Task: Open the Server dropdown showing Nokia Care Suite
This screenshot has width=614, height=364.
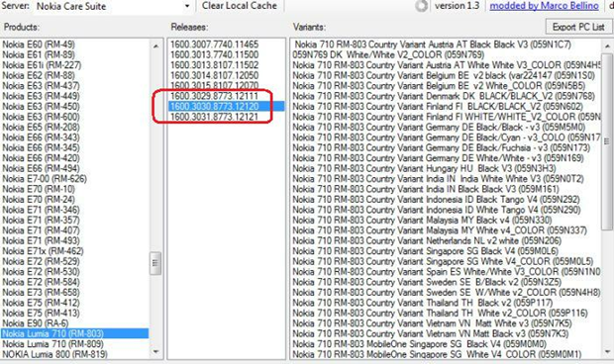Action: tap(113, 6)
